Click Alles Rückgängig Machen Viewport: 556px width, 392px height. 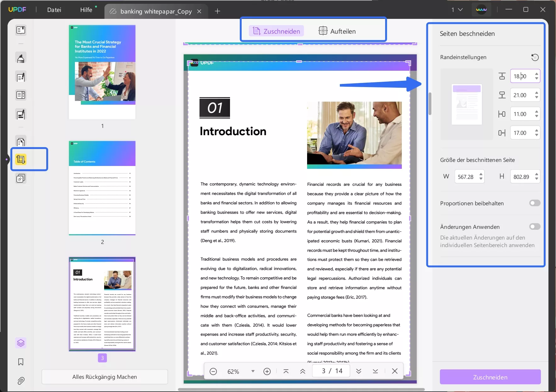point(104,377)
